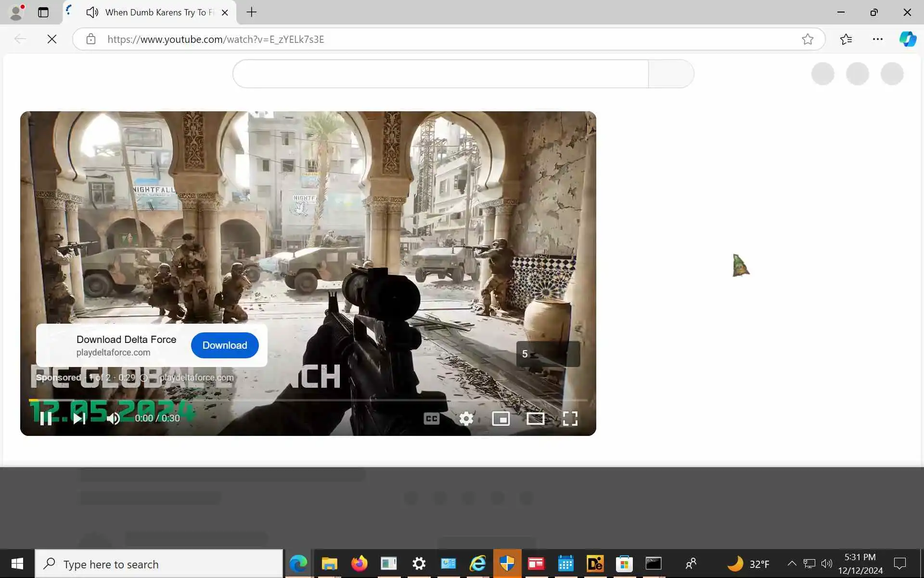Toggle closed captions (CC) on the video
This screenshot has width=924, height=578.
pyautogui.click(x=431, y=419)
